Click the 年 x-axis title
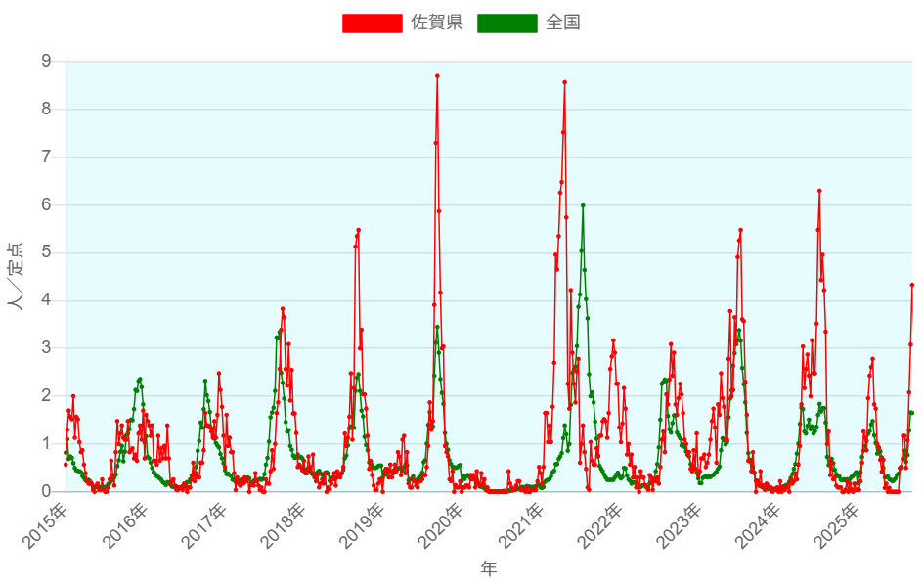924x587 pixels. 488,568
